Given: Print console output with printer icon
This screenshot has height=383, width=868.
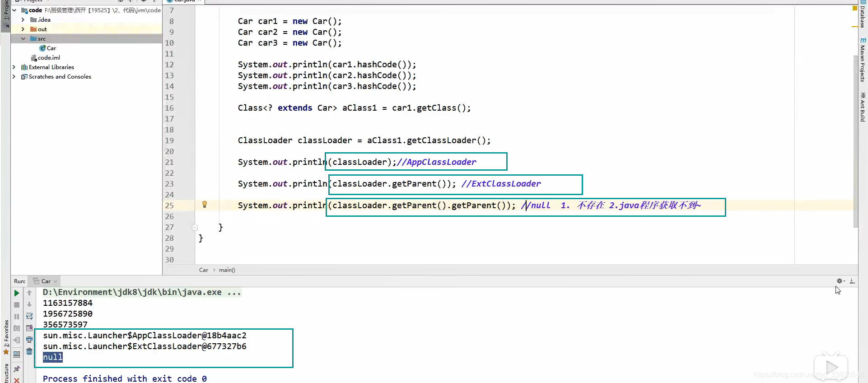Looking at the screenshot, I should (x=29, y=340).
